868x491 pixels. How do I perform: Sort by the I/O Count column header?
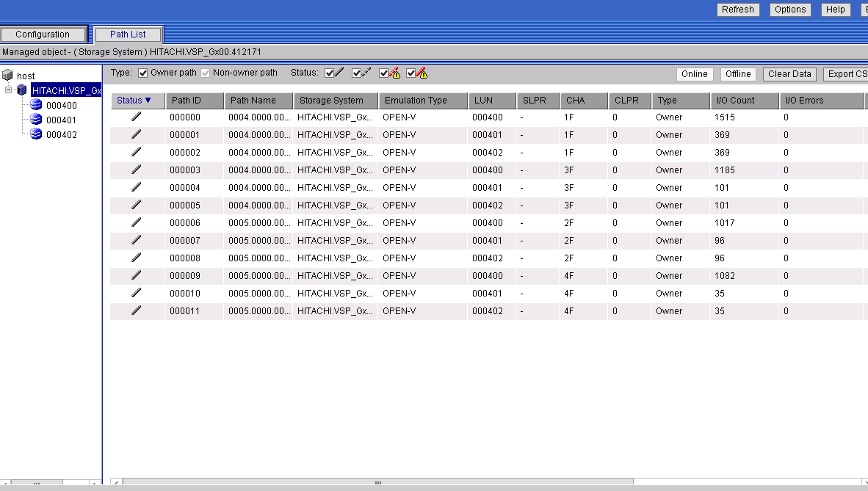[745, 101]
